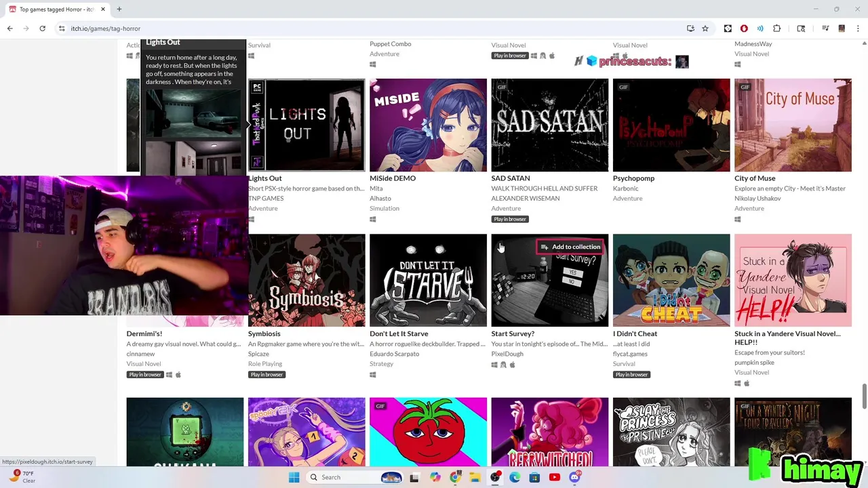
Task: Open author flycat.games link
Action: 631,354
